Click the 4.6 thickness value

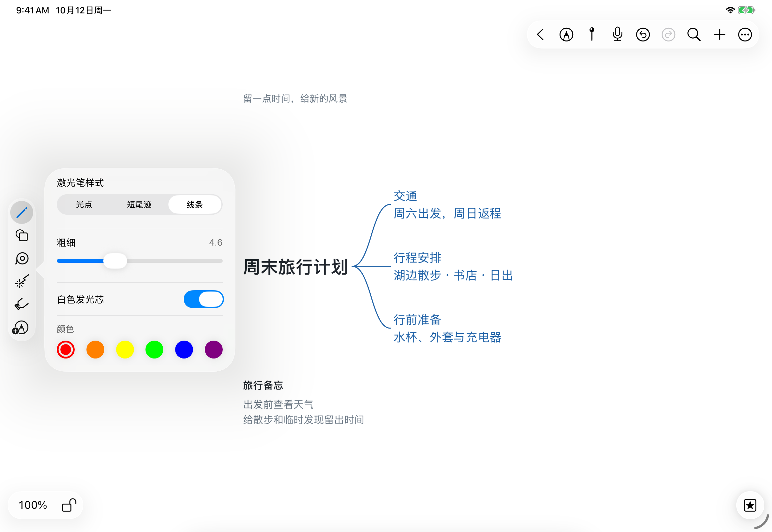tap(216, 242)
